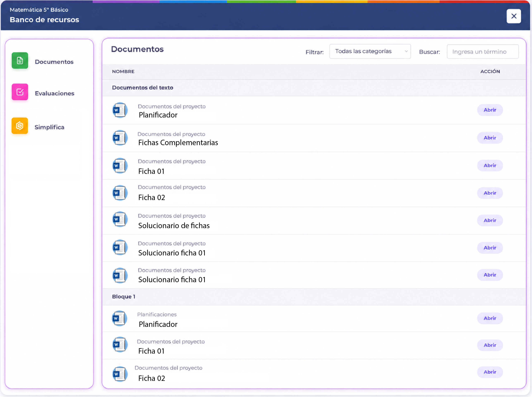This screenshot has width=532, height=397.
Task: Click the Word icon of Ficha 02 under Documentos del texto
Action: [120, 193]
